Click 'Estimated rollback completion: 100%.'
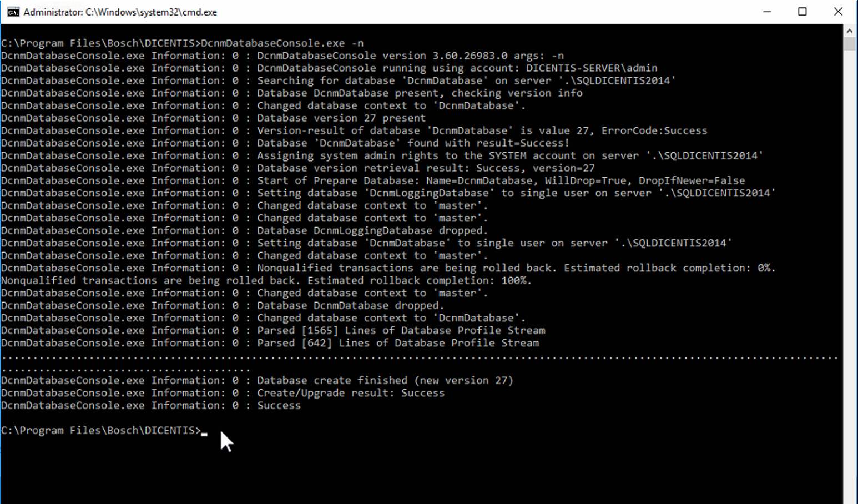 (x=420, y=280)
